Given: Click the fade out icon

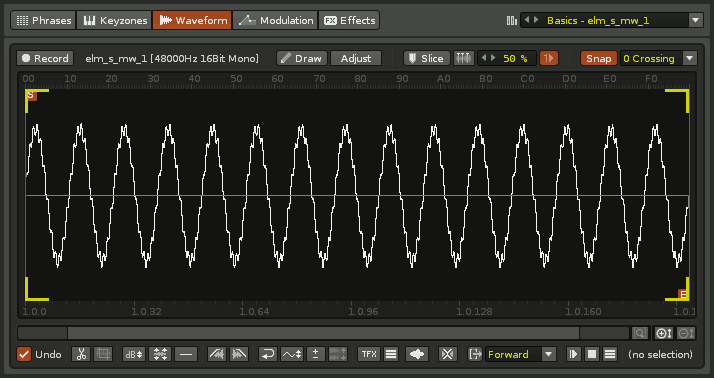Looking at the screenshot, I should point(239,354).
